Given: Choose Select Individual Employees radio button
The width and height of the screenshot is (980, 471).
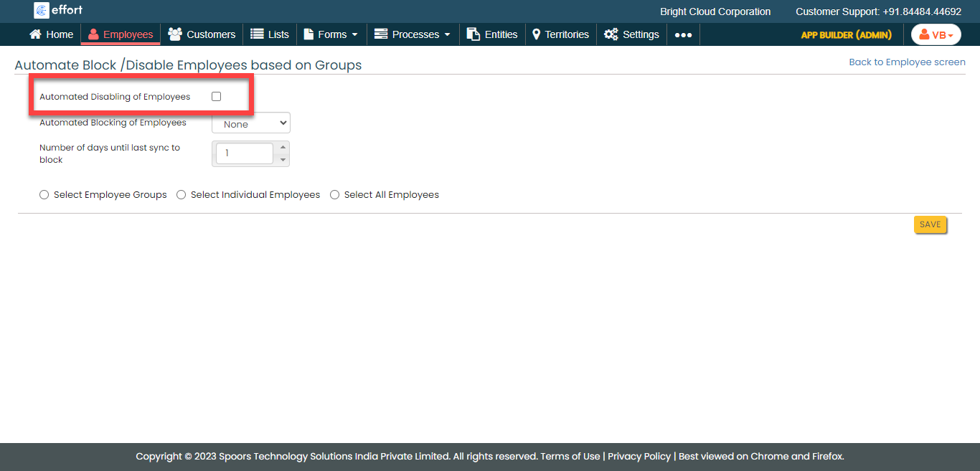Looking at the screenshot, I should 182,195.
